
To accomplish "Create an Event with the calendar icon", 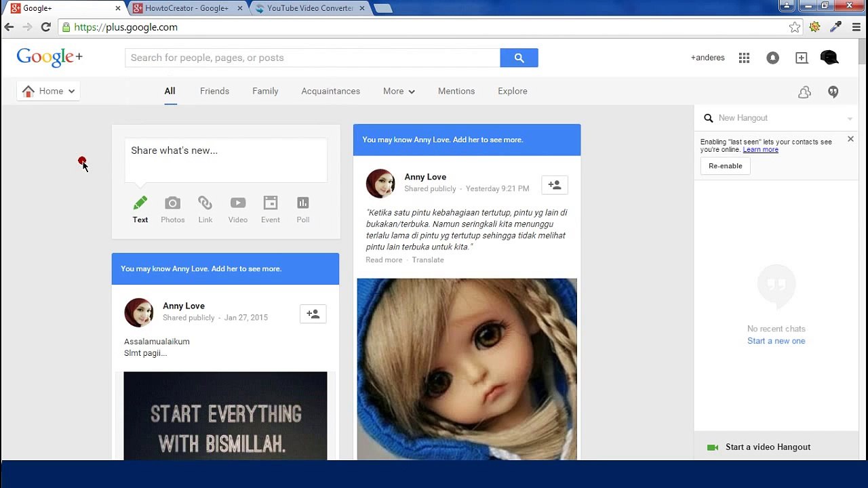I will [x=271, y=203].
